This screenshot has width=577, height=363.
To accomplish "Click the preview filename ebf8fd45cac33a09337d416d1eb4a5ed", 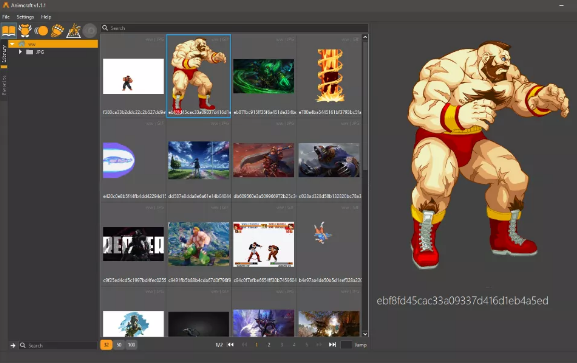I will [x=462, y=300].
